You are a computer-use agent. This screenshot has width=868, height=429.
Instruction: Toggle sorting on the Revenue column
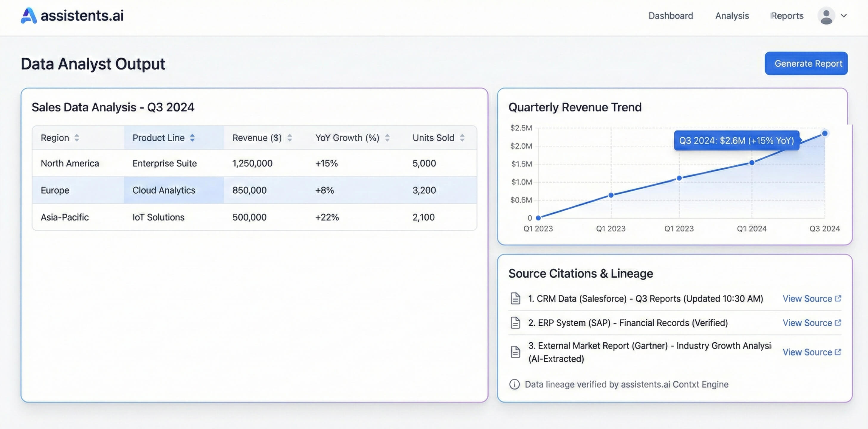click(289, 137)
